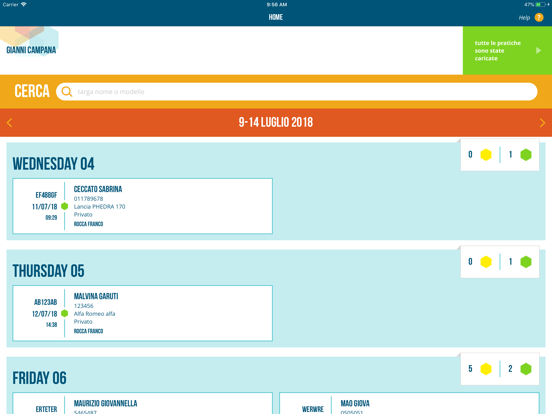Open the Mao Giova appointment card
This screenshot has width=552, height=414.
[409, 403]
